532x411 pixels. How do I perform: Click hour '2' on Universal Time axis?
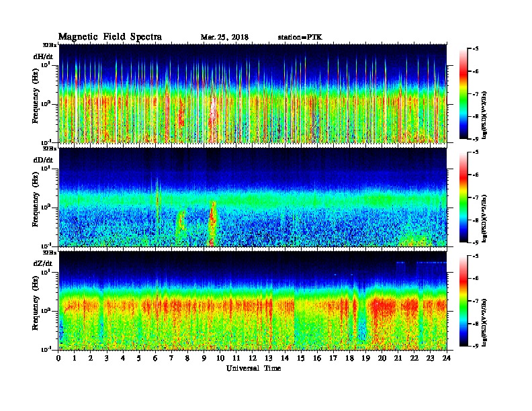tap(91, 359)
